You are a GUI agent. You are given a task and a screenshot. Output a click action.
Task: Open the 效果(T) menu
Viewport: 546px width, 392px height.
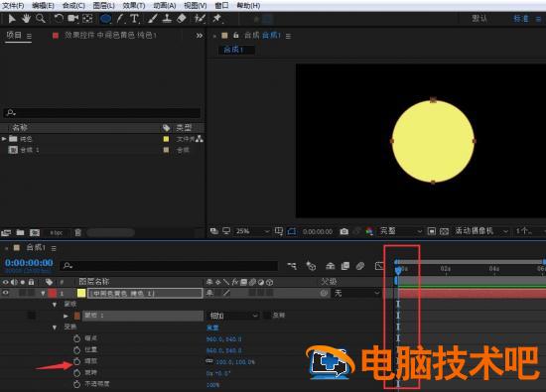(x=134, y=6)
